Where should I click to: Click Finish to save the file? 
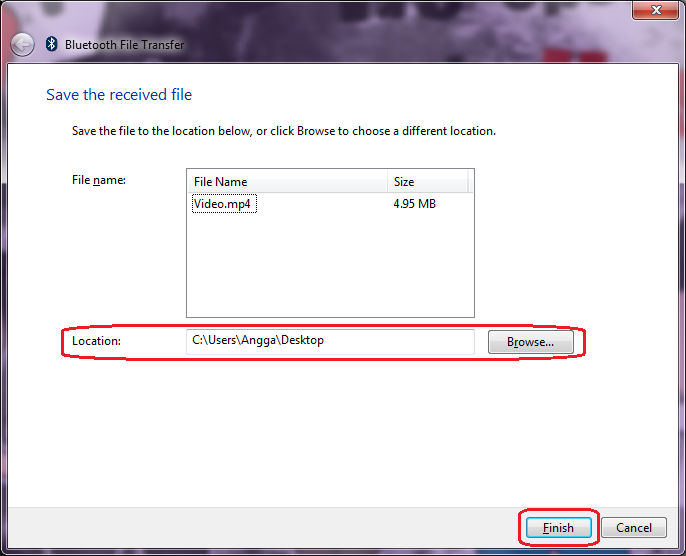coord(558,528)
